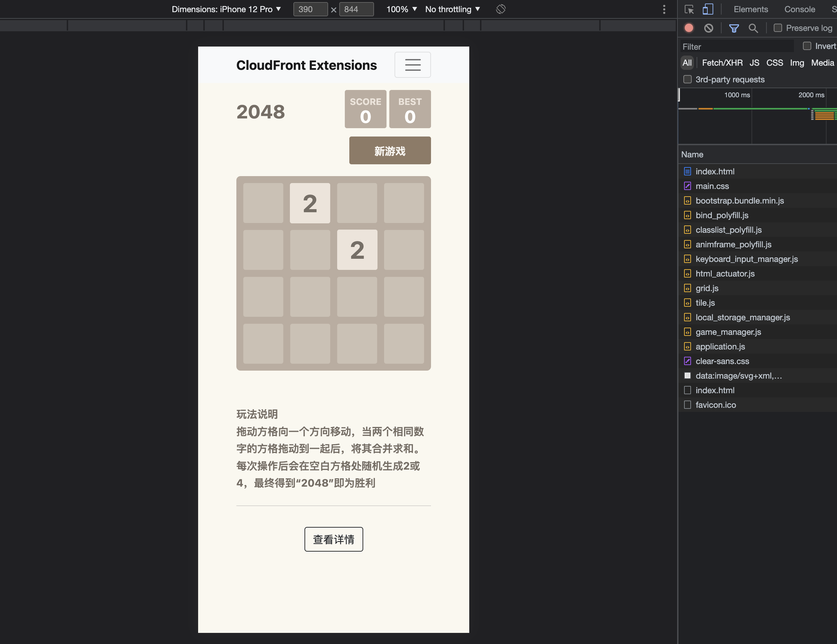The image size is (837, 644).
Task: Switch to the Elements tab
Action: coord(751,9)
